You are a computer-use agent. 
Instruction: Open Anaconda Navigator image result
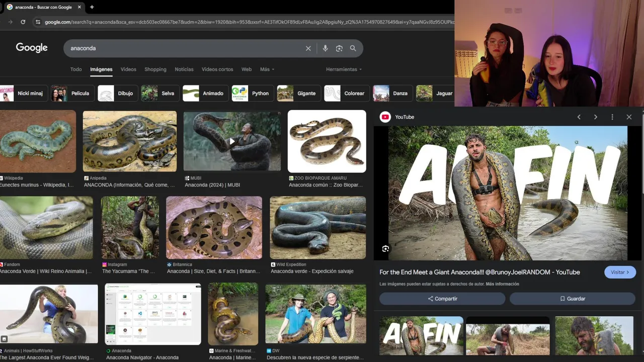click(153, 314)
